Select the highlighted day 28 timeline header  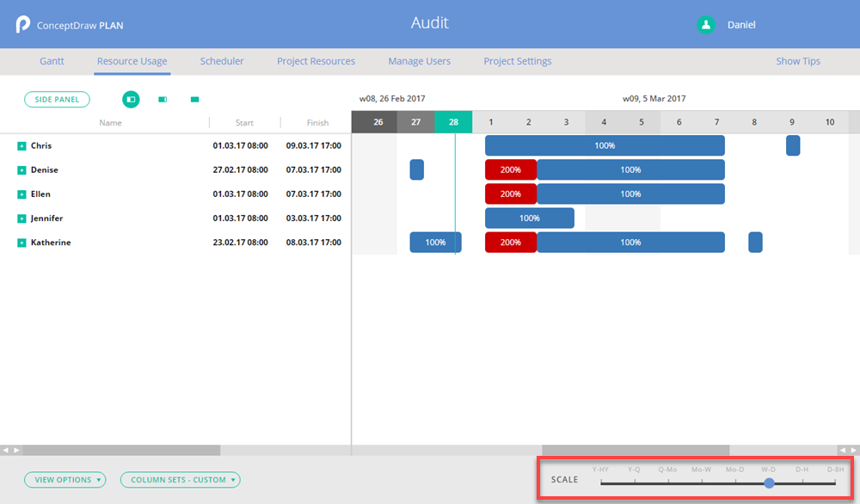pos(453,122)
